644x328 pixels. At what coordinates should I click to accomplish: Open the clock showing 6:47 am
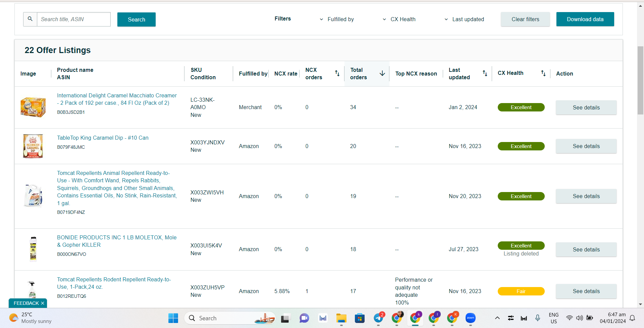pos(613,318)
